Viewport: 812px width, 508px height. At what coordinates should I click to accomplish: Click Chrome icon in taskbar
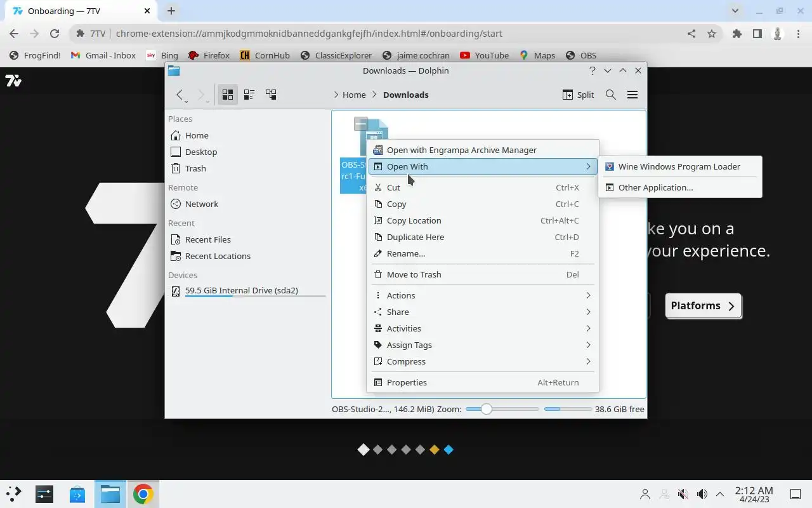[143, 493]
